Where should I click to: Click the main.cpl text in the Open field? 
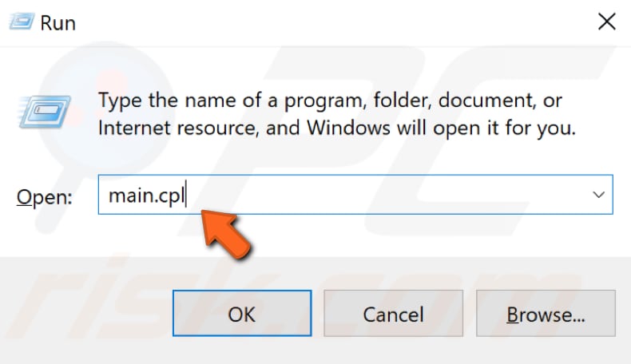tap(147, 196)
